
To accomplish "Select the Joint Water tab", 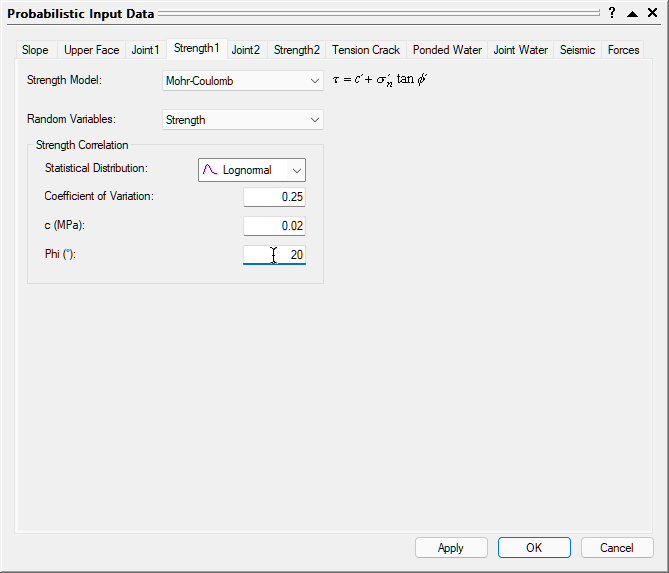I will tap(521, 50).
